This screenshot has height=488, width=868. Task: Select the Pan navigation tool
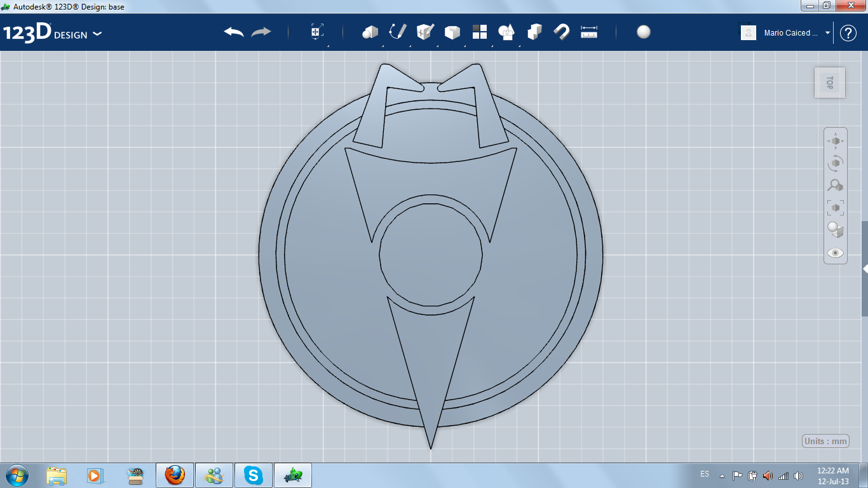pos(836,140)
